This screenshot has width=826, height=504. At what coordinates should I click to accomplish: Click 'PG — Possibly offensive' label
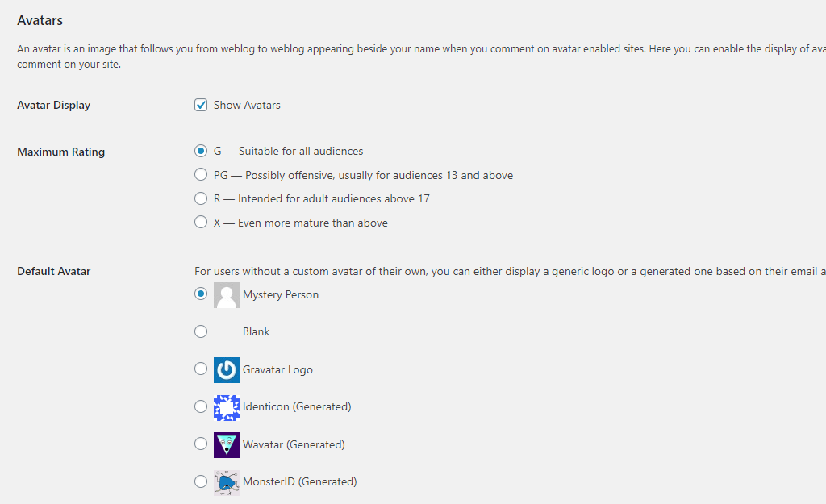click(x=363, y=175)
